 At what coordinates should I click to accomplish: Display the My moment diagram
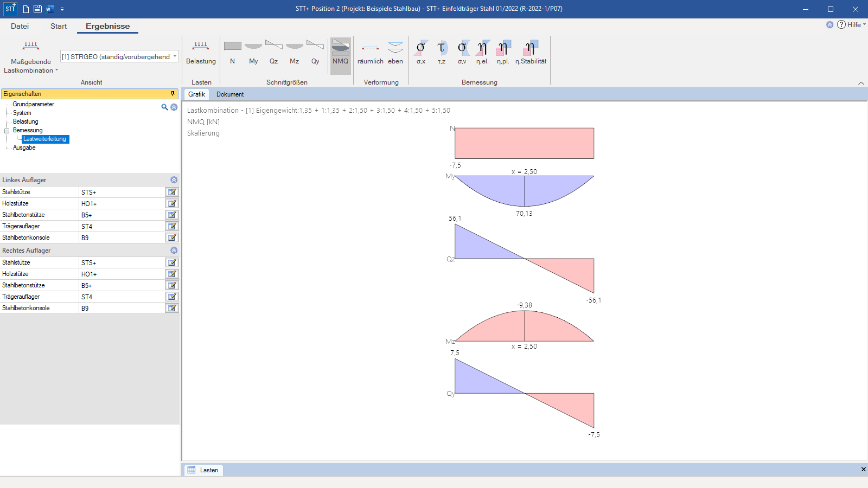tap(253, 53)
